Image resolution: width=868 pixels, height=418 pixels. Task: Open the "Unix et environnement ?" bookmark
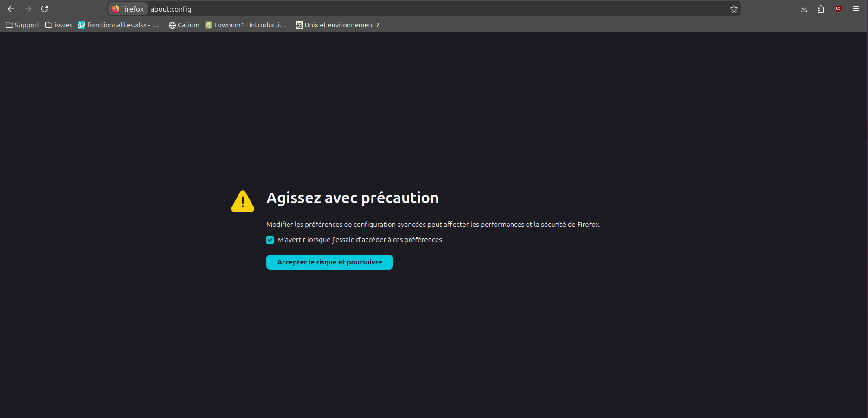(337, 25)
